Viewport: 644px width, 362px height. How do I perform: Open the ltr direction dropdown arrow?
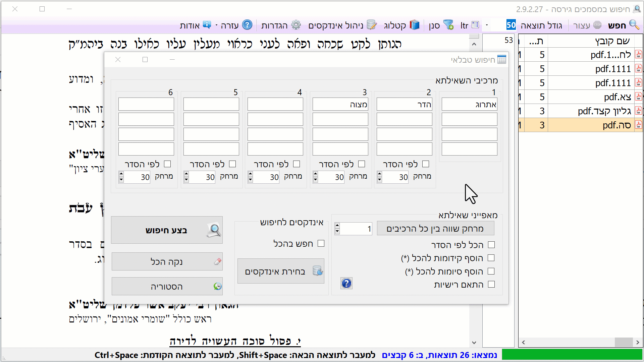click(486, 25)
